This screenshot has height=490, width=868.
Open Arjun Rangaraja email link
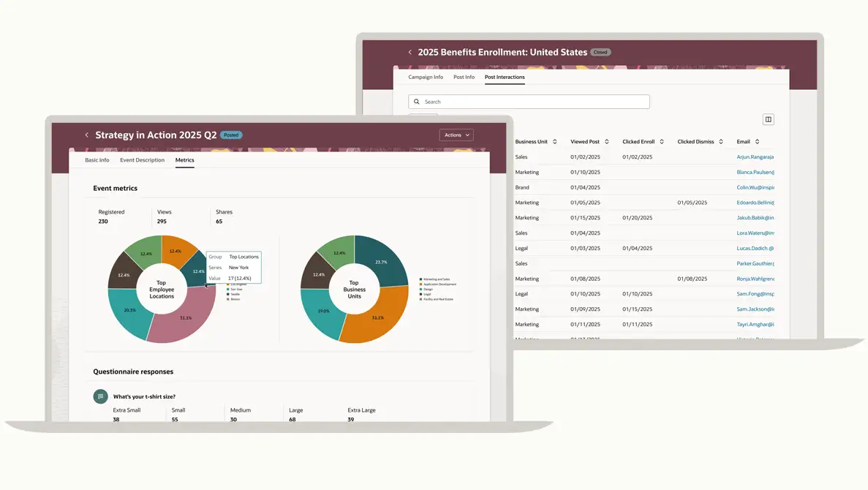point(755,157)
